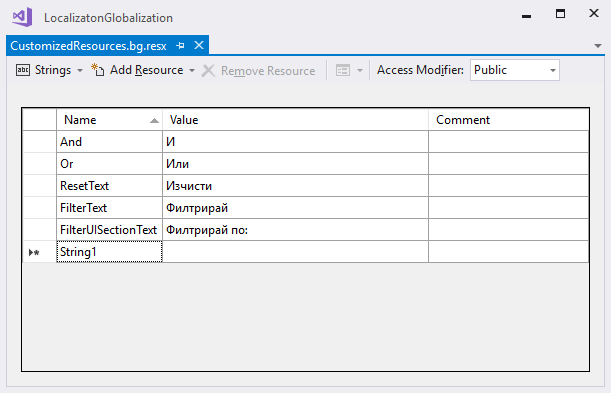The width and height of the screenshot is (611, 393).
Task: Click the row header of the new String1 row
Action: 39,252
